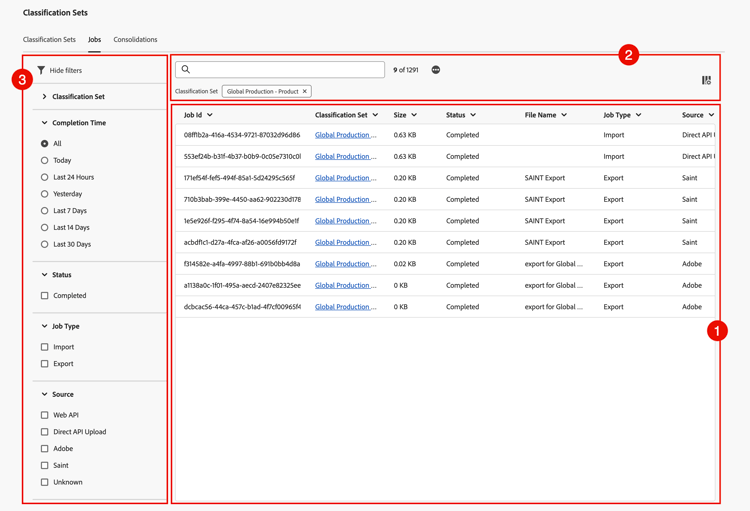Open the more options ellipsis icon

436,70
